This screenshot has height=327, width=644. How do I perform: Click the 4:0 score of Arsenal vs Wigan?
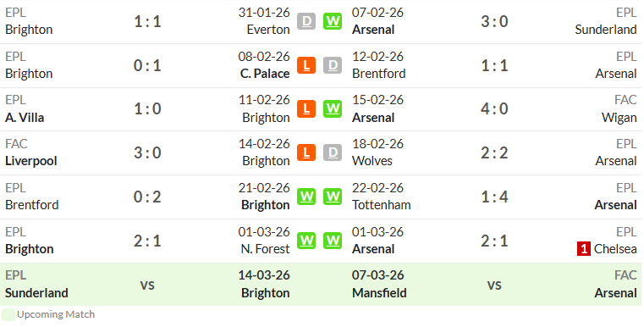tap(494, 109)
